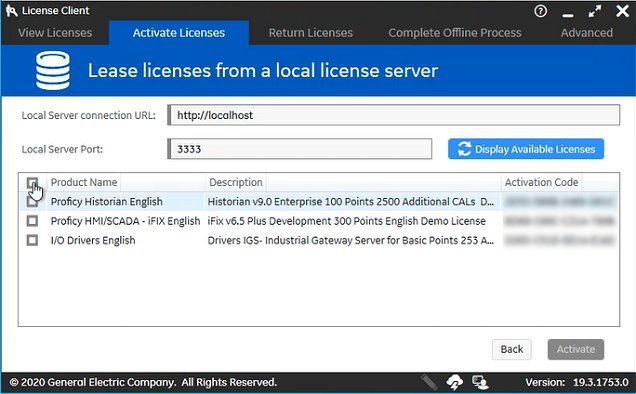Viewport: 636px width, 394px height.
Task: Close the License Client window
Action: 622,11
